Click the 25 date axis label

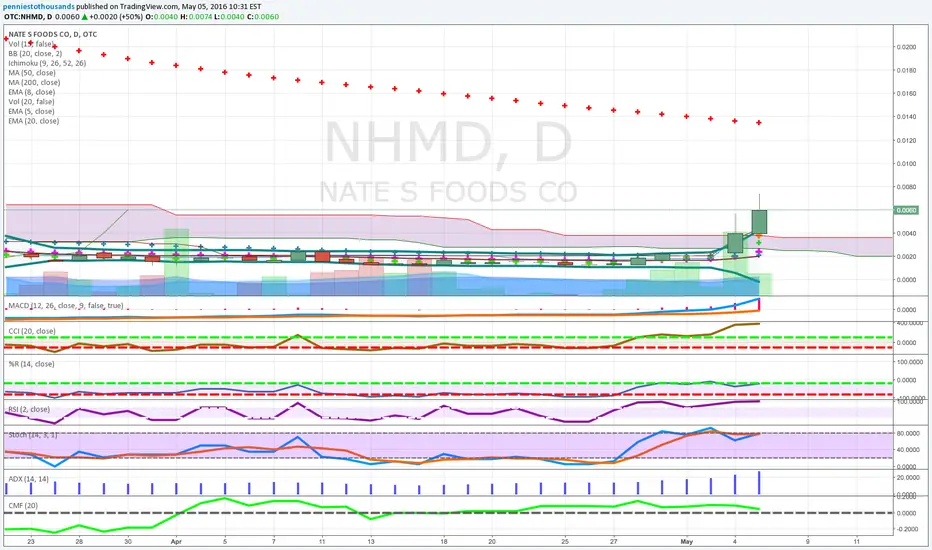[565, 542]
